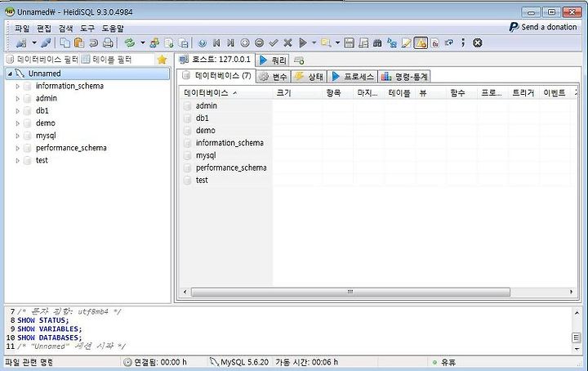Click the delete row minus icon
Image resolution: width=588 pixels, height=371 pixels.
pos(259,42)
